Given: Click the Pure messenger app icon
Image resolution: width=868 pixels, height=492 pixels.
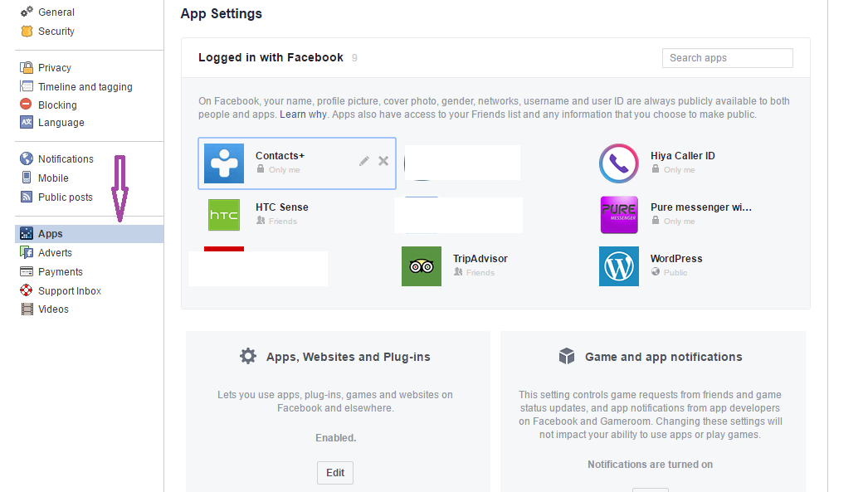Looking at the screenshot, I should (x=619, y=215).
